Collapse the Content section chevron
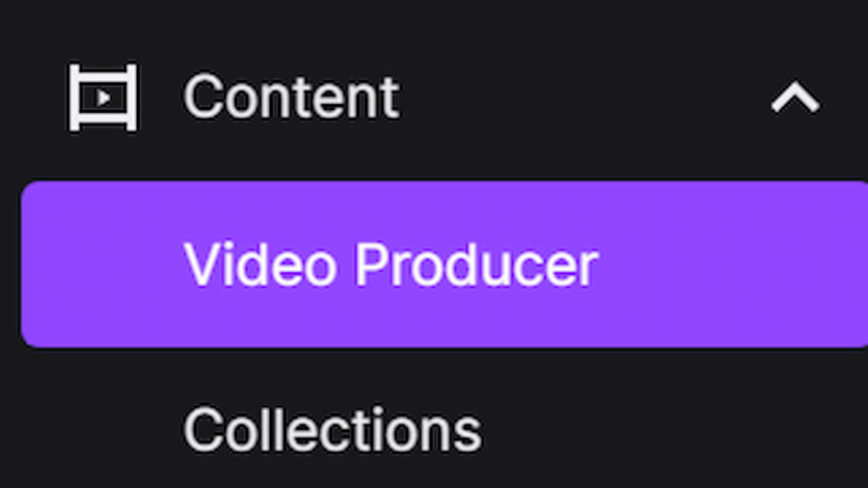The image size is (868, 488). click(x=795, y=97)
